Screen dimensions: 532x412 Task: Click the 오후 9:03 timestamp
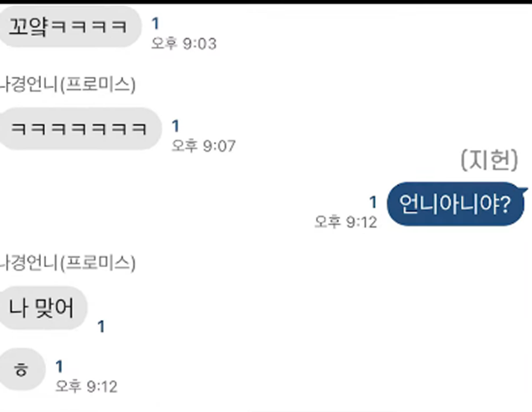[183, 44]
